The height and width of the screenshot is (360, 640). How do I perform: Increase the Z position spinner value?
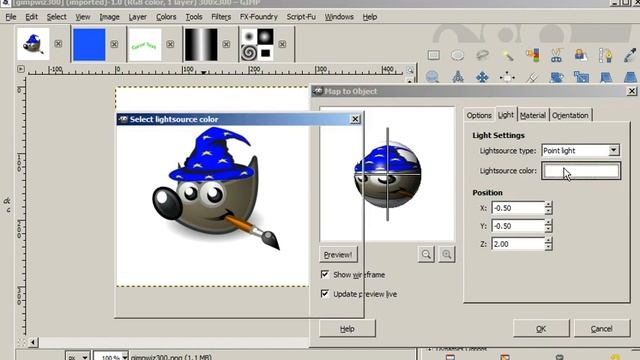(x=549, y=240)
